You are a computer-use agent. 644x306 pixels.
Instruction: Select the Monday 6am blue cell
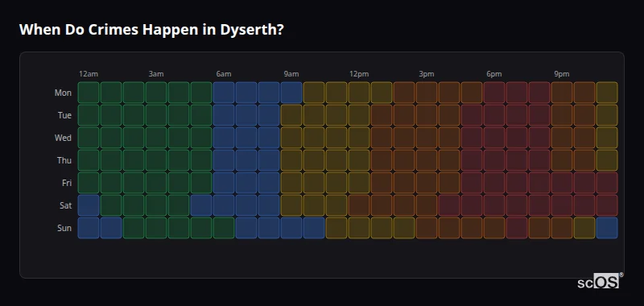pyautogui.click(x=224, y=93)
